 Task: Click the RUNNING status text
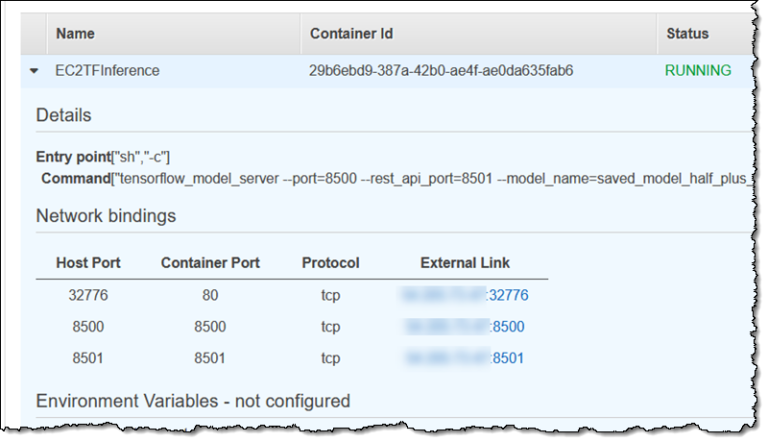click(697, 71)
